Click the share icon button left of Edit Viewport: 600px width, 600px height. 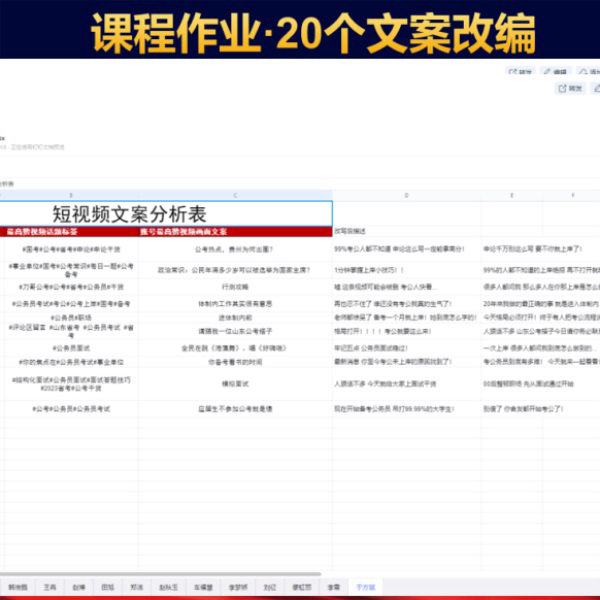tap(520, 72)
